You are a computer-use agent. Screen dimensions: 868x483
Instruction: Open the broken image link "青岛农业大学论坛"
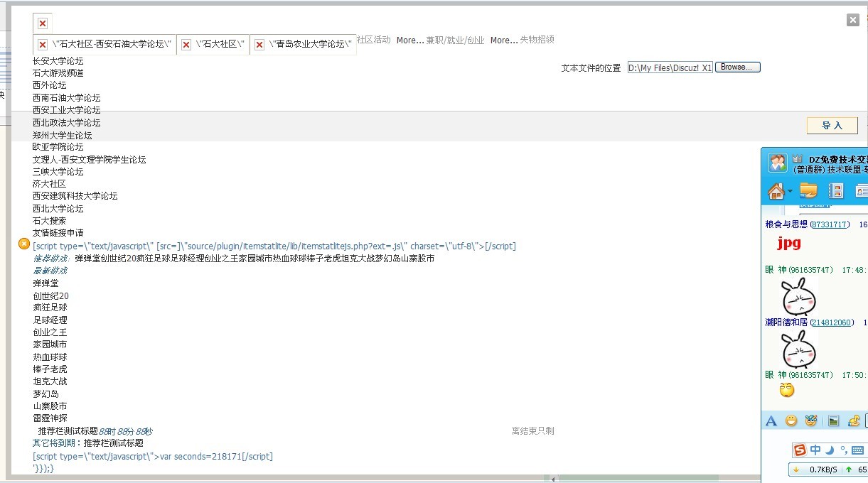click(304, 44)
